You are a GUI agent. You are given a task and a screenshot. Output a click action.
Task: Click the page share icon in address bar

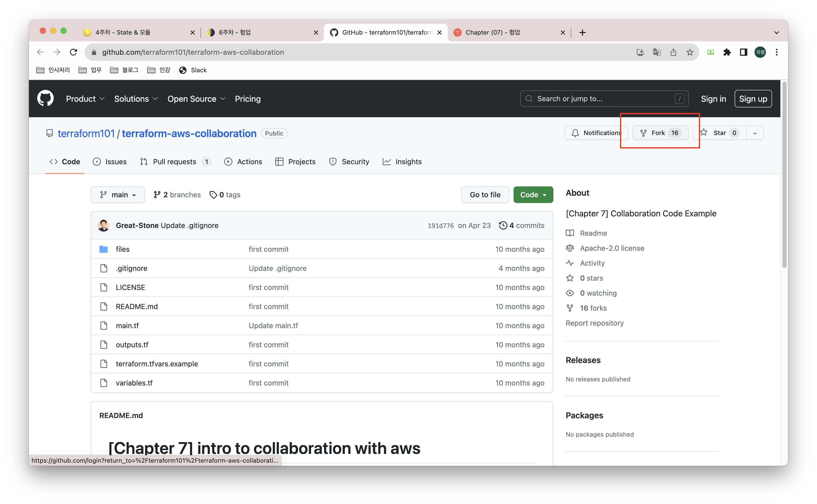(x=673, y=52)
